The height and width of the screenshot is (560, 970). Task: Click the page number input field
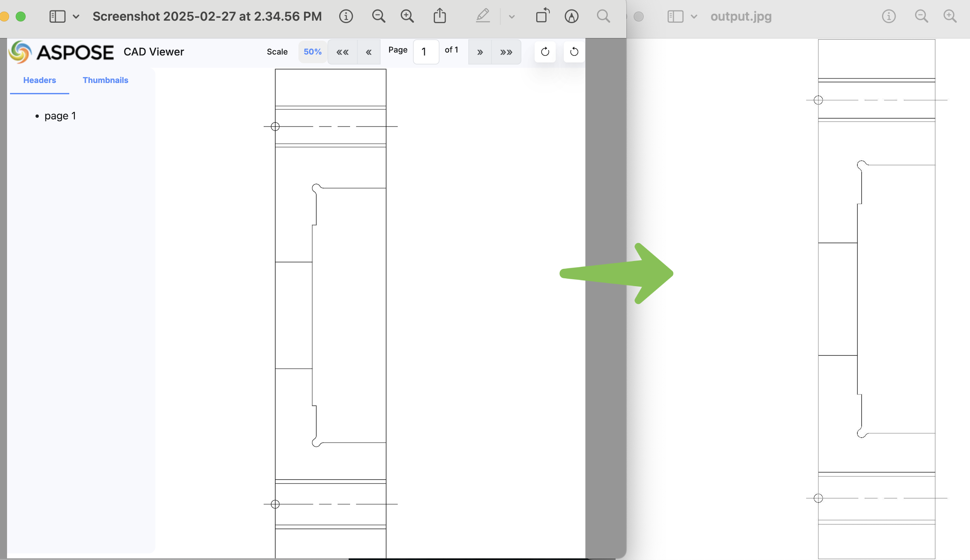pos(426,52)
